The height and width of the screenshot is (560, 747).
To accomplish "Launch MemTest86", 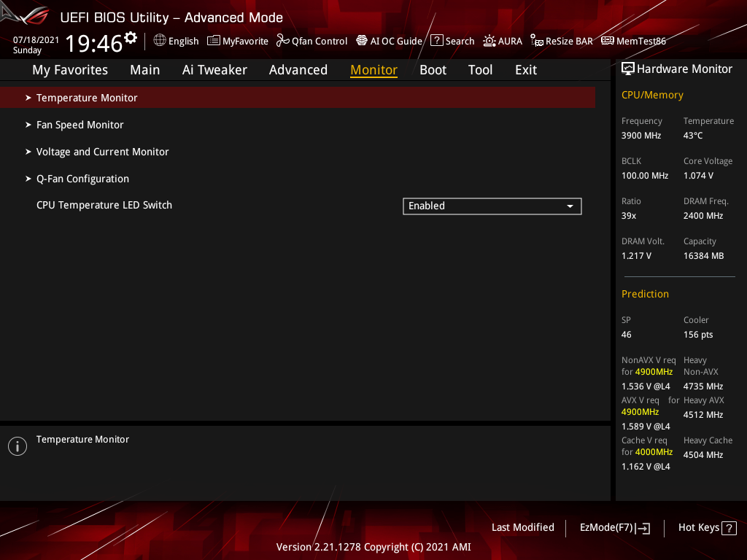I will [633, 41].
